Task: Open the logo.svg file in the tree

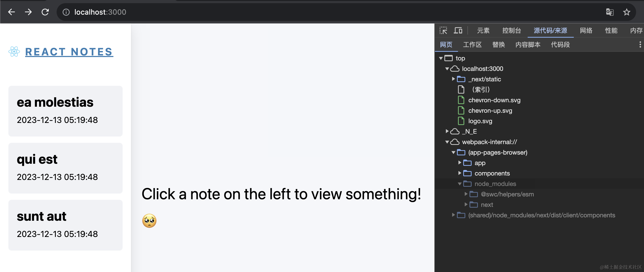Action: click(480, 121)
